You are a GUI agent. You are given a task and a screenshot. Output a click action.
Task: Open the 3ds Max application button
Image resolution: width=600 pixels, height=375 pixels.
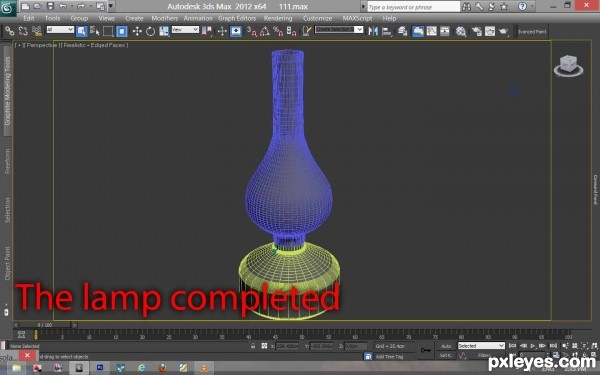point(8,8)
